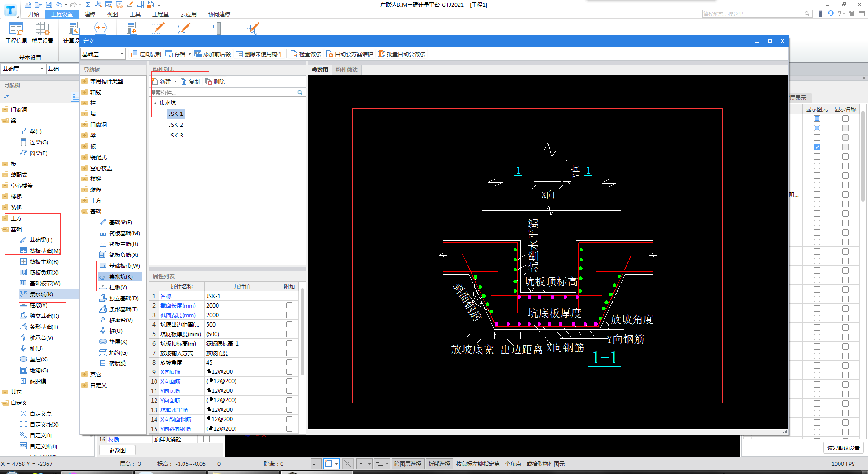868x474 pixels.
Task: Click the 层间复制 toolbar icon
Action: click(146, 54)
